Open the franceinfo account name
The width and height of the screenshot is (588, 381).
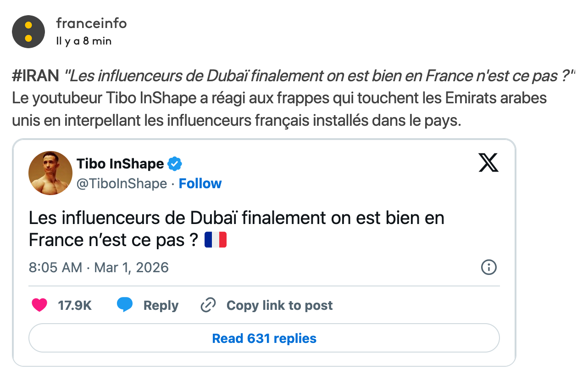click(x=91, y=23)
